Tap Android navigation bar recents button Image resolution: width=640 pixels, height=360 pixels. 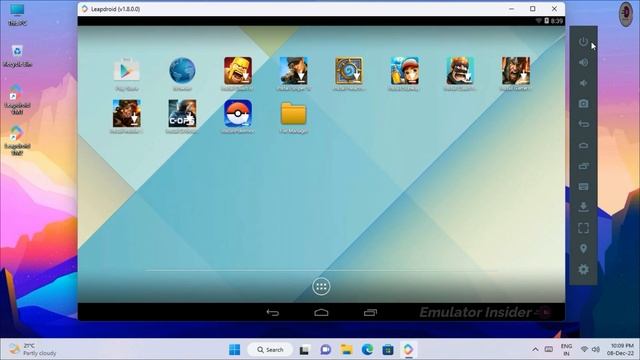coord(370,313)
